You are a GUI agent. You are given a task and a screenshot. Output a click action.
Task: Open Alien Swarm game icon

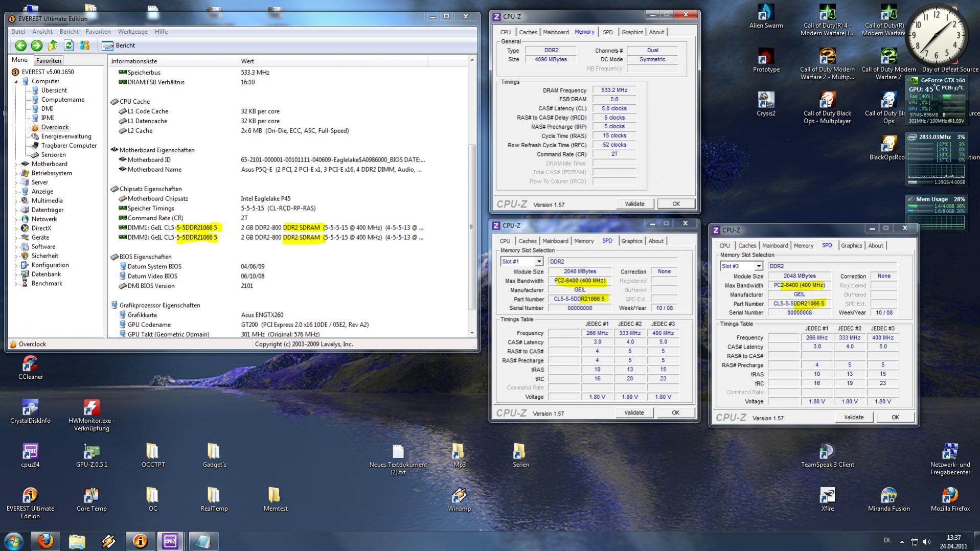pyautogui.click(x=766, y=16)
